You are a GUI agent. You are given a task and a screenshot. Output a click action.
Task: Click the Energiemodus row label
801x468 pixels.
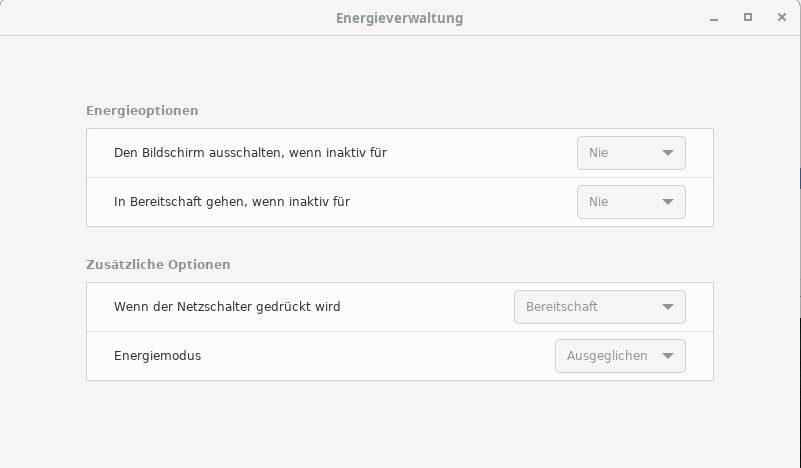[x=157, y=356]
